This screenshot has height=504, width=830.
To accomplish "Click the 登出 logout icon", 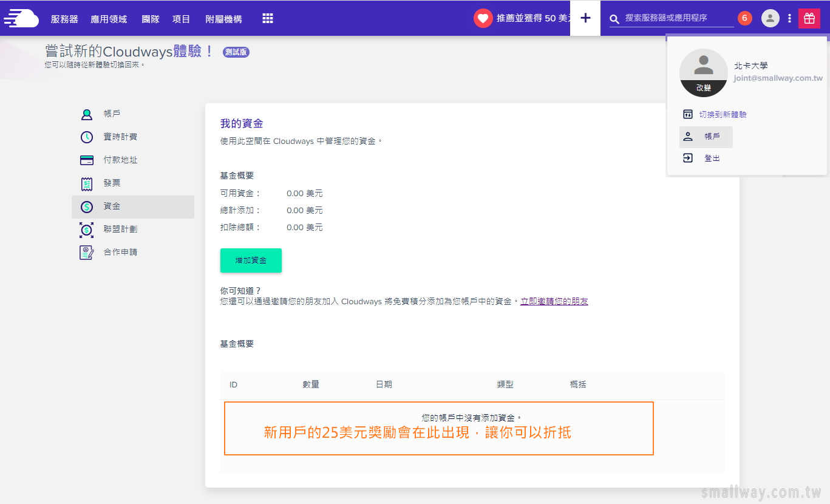I will [x=688, y=158].
